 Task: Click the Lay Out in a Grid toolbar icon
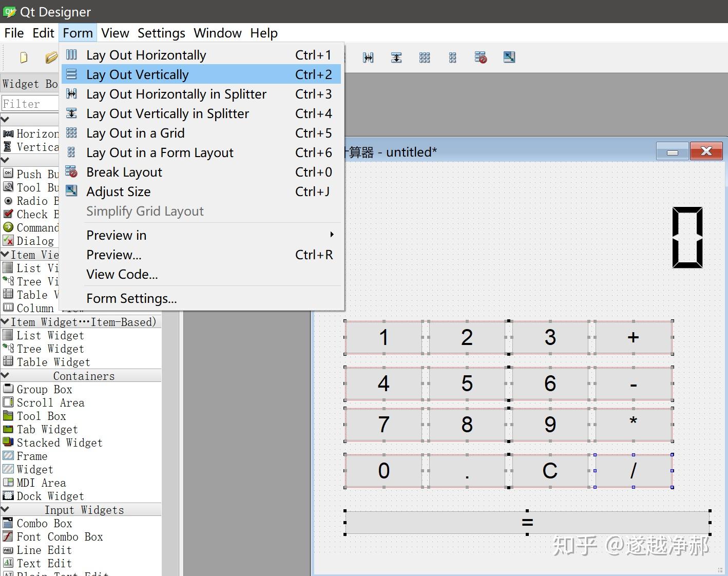coord(425,57)
